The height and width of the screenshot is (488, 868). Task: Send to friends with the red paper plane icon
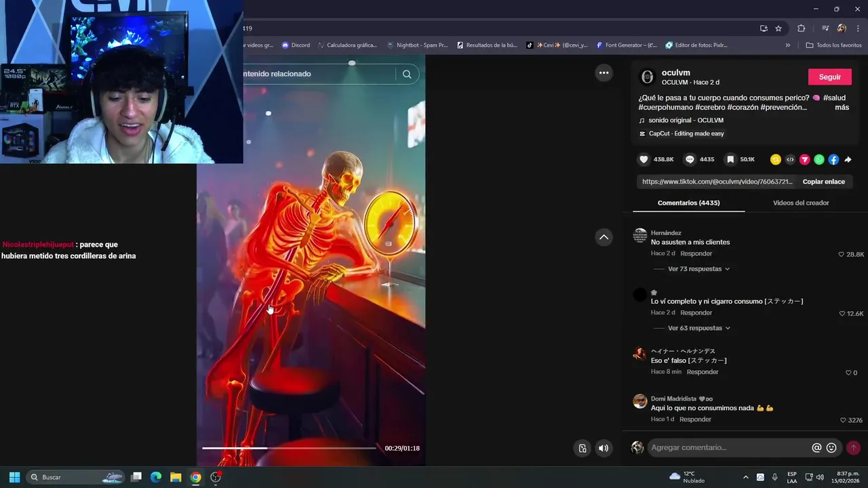pos(805,160)
